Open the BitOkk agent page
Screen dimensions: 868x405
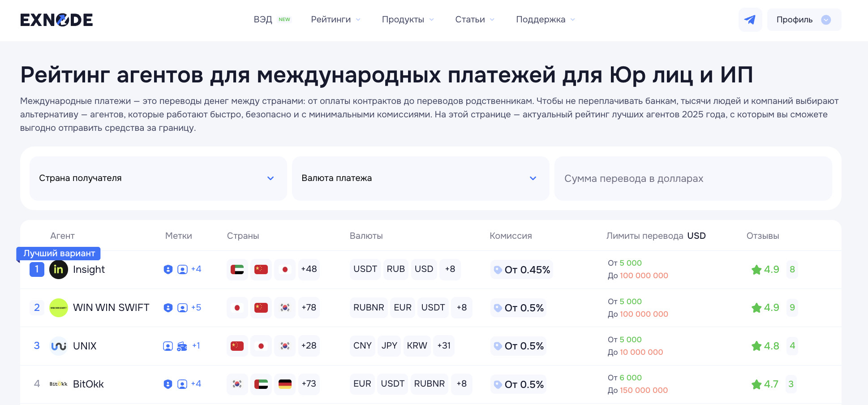[x=88, y=384]
